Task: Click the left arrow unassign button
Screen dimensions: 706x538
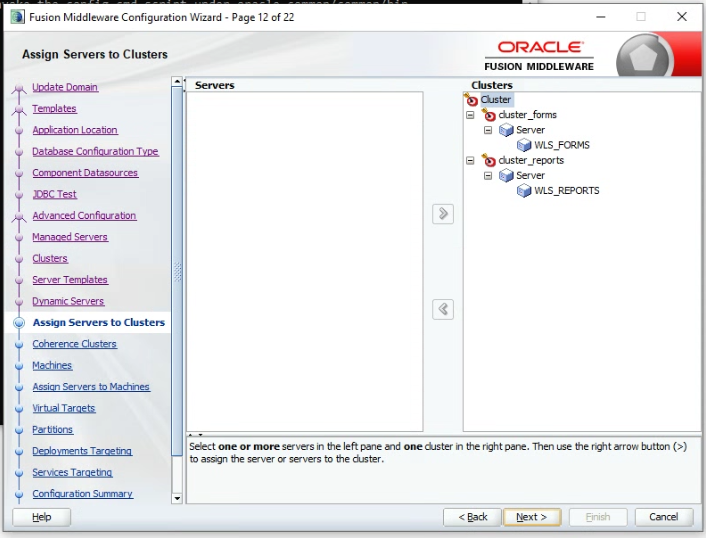Action: 443,309
